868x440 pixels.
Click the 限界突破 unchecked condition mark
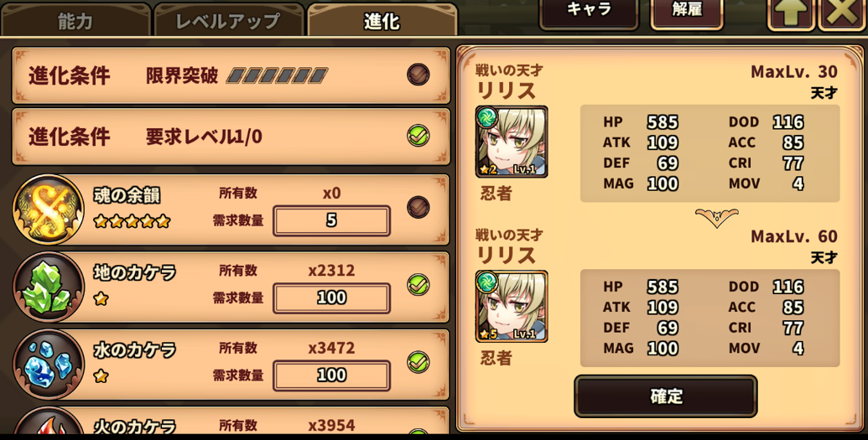pos(418,74)
